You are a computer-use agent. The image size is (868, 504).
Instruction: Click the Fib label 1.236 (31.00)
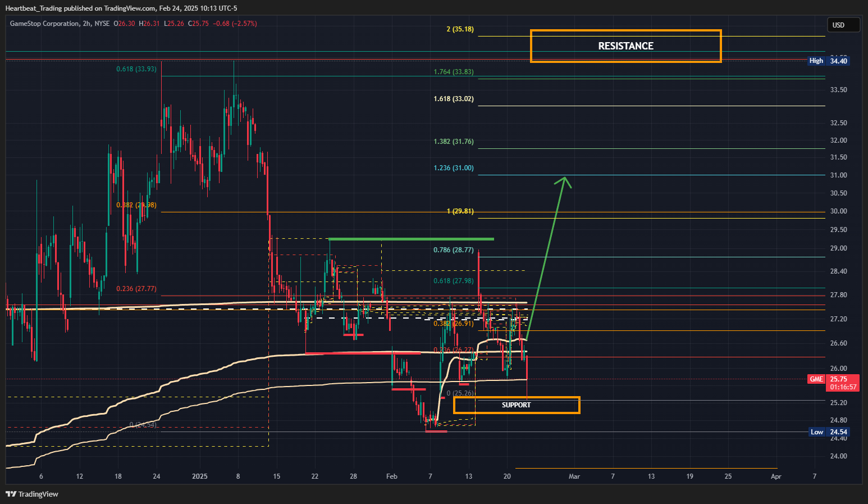454,168
